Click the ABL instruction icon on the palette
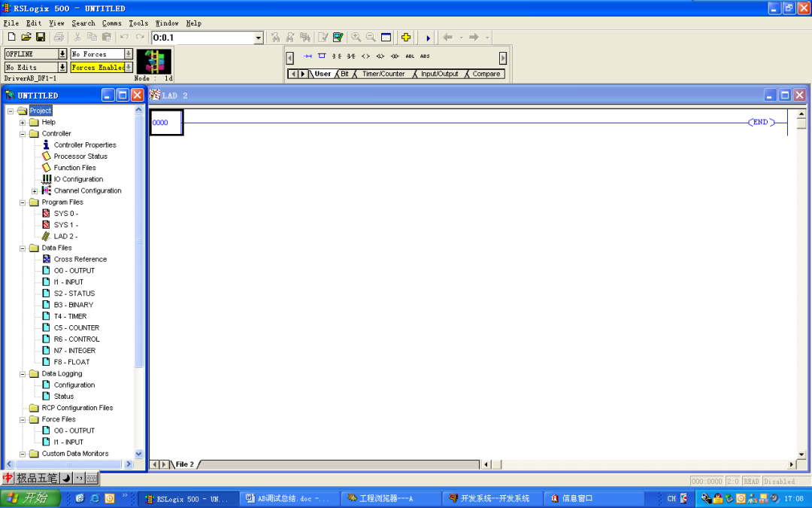 410,56
